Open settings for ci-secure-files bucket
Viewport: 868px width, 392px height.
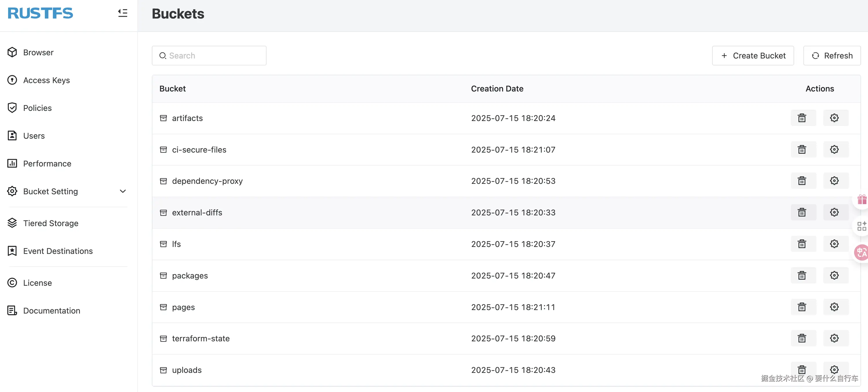(834, 149)
